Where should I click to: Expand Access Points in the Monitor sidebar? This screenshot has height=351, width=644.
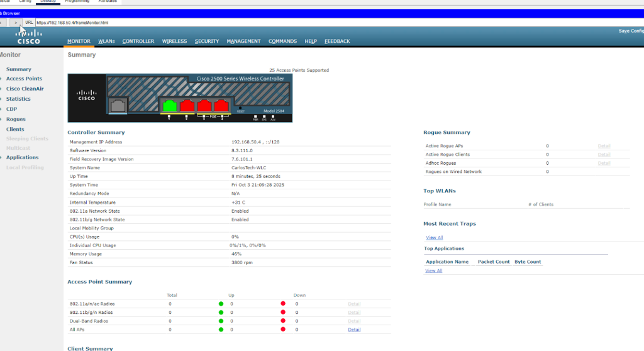pos(24,79)
